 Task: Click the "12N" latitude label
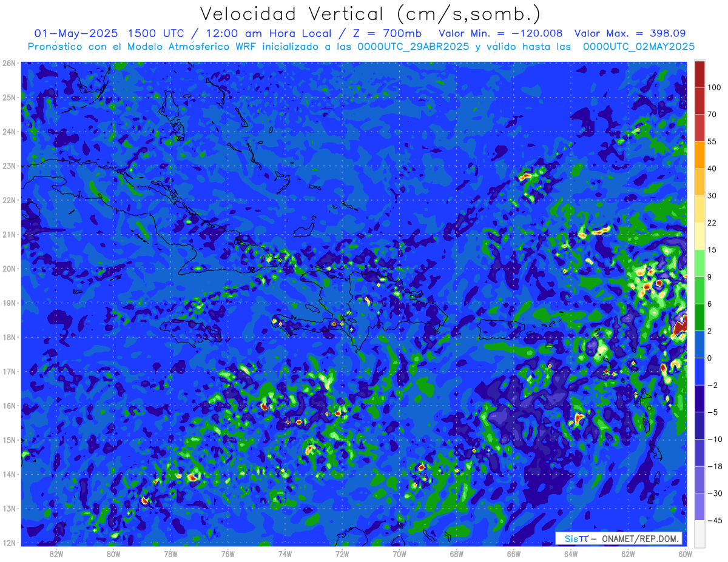tap(8, 543)
